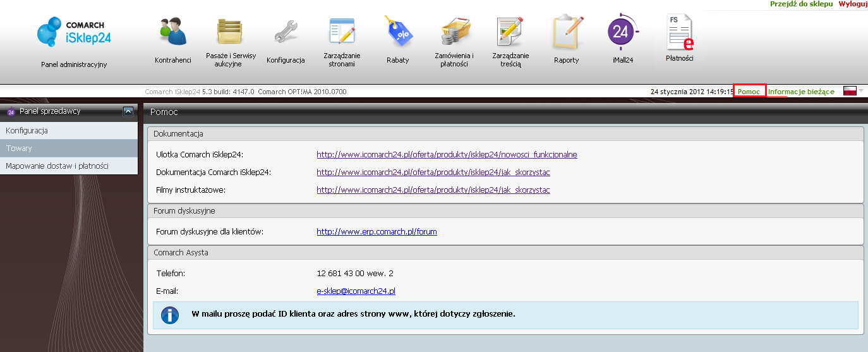Open the Filmy instruktażowe URL

coord(433,190)
